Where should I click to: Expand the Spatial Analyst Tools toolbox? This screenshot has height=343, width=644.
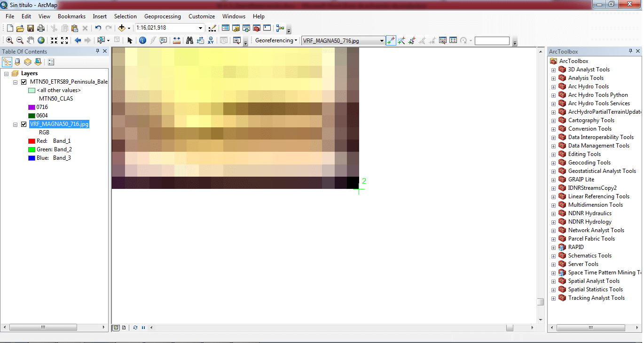[x=553, y=281]
